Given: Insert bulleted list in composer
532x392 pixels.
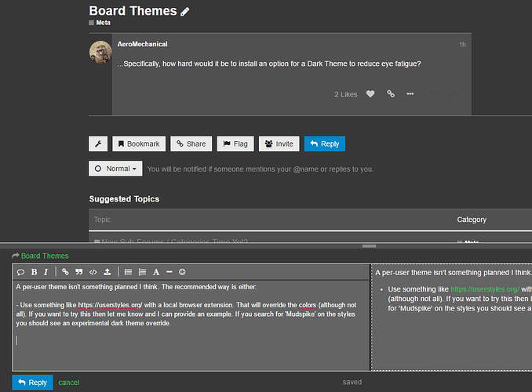Looking at the screenshot, I should coord(128,272).
